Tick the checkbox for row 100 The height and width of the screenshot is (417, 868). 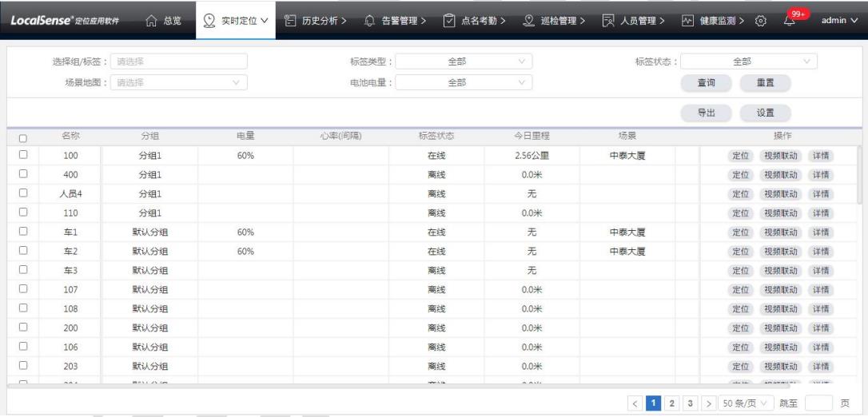(x=23, y=155)
